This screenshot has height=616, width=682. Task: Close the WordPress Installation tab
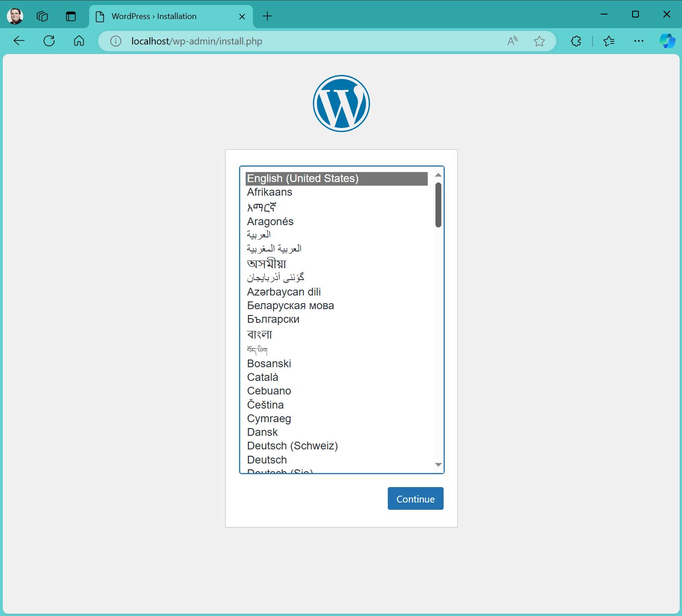(x=242, y=17)
